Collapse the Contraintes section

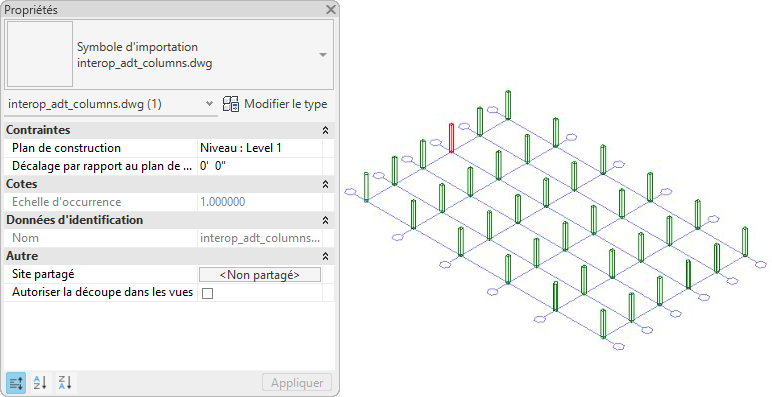[x=325, y=130]
